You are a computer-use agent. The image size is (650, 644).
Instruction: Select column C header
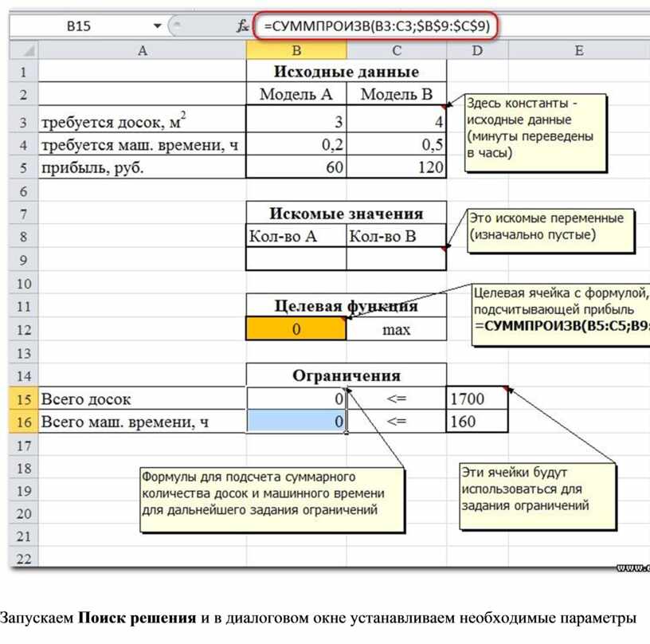pyautogui.click(x=397, y=50)
